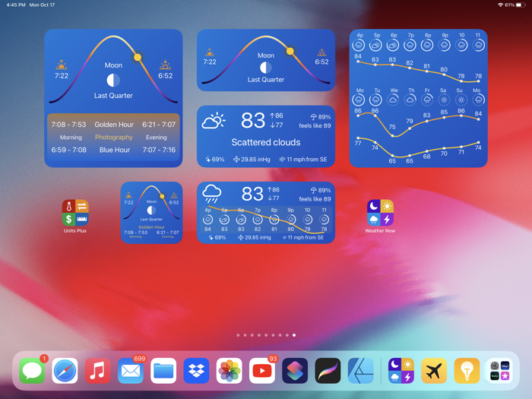Tap the Wi-Fi status icon

(x=500, y=5)
